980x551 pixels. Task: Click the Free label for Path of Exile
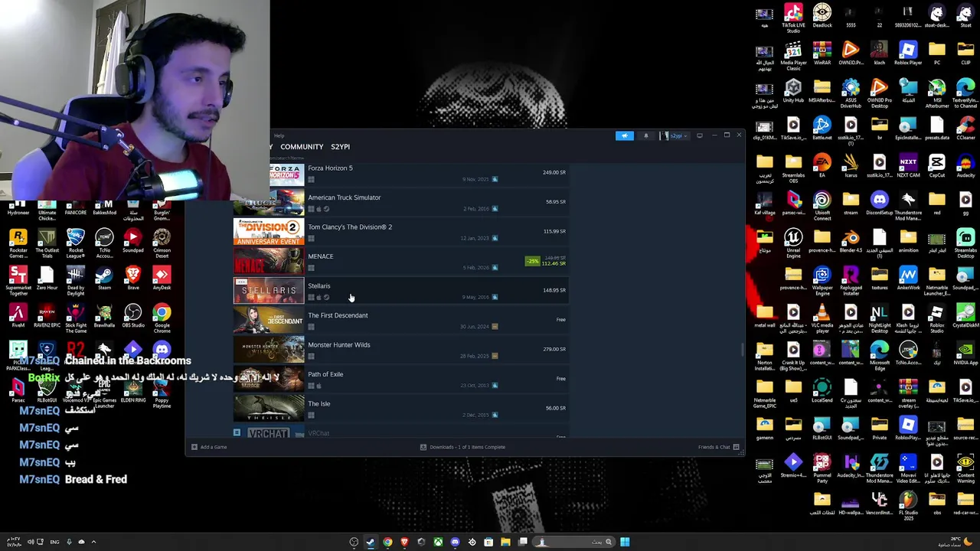(x=560, y=379)
